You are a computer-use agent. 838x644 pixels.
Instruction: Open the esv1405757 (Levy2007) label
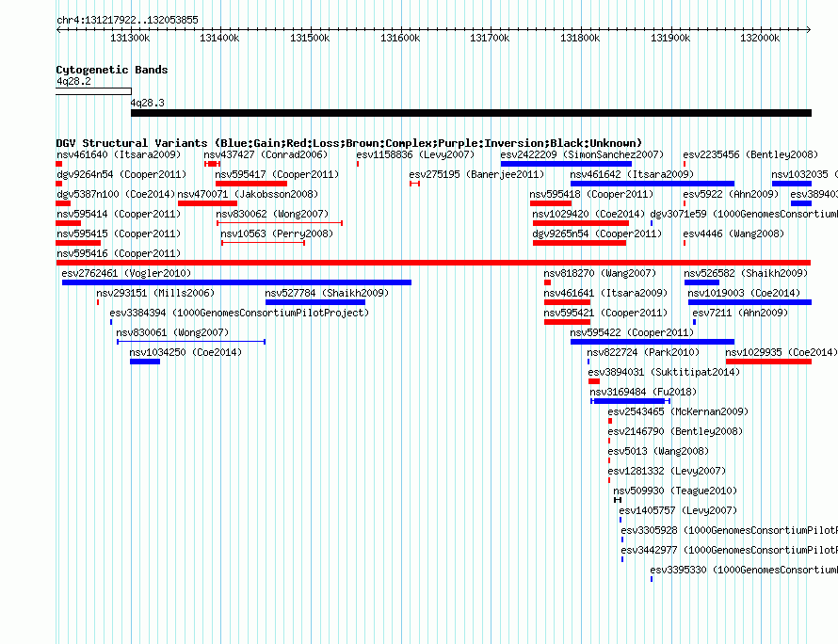coord(678,510)
